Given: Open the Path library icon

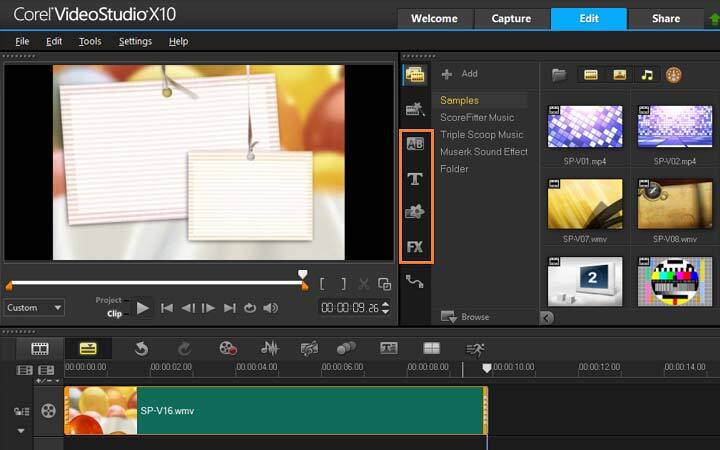Looking at the screenshot, I should tap(415, 281).
